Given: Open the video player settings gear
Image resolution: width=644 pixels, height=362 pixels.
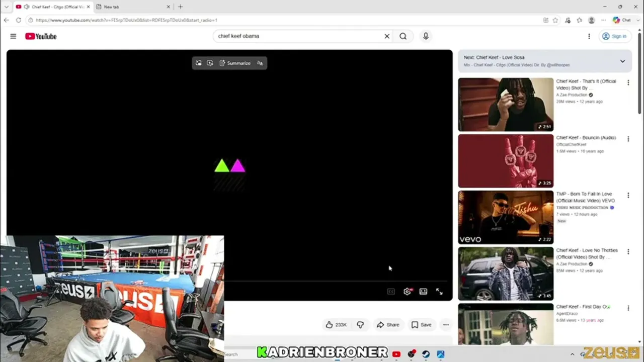Looking at the screenshot, I should 407,292.
